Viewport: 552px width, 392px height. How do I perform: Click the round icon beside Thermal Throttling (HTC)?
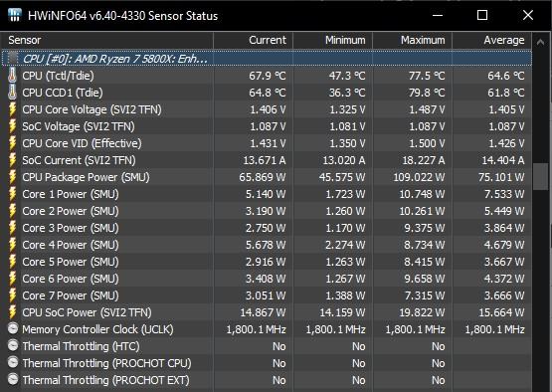[x=13, y=345]
